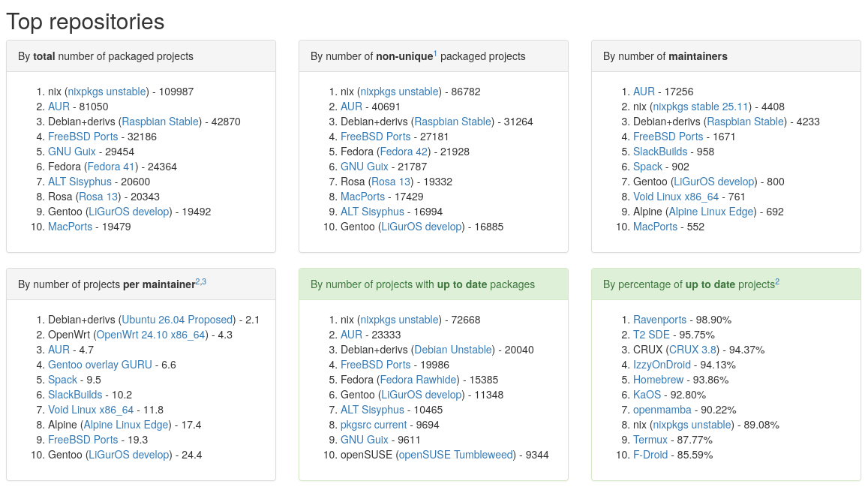Open Ubuntu 26.04 Proposed link
This screenshot has width=868, height=490.
pyautogui.click(x=178, y=320)
